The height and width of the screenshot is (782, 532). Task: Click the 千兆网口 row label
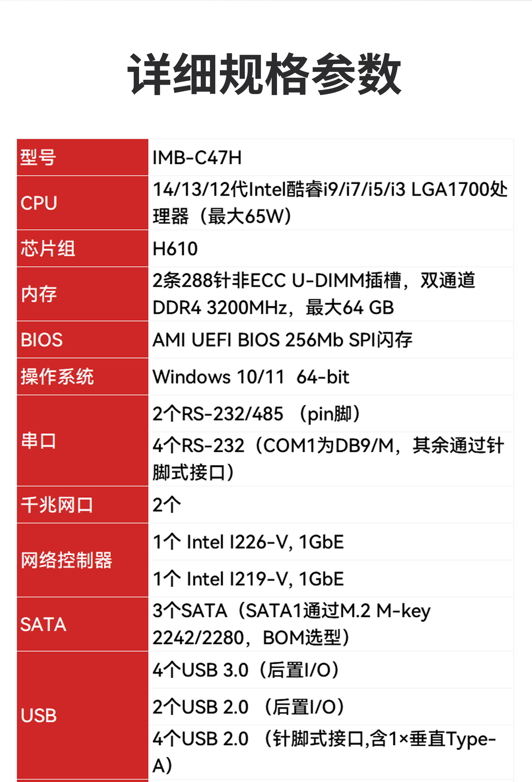click(57, 505)
